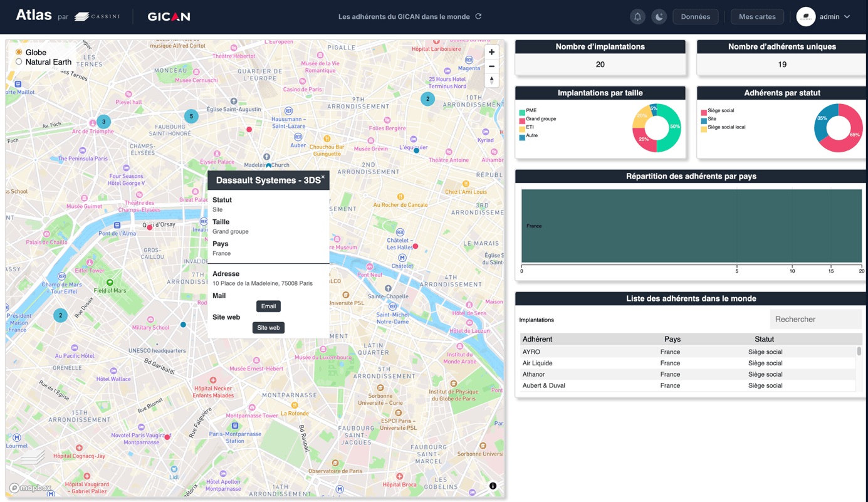
Task: Open the Données menu
Action: coord(695,17)
